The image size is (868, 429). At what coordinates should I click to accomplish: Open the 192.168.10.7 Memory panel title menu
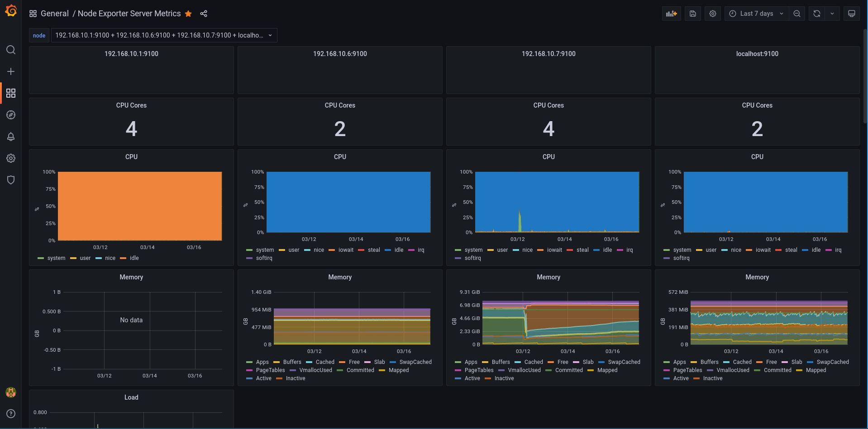(x=548, y=277)
